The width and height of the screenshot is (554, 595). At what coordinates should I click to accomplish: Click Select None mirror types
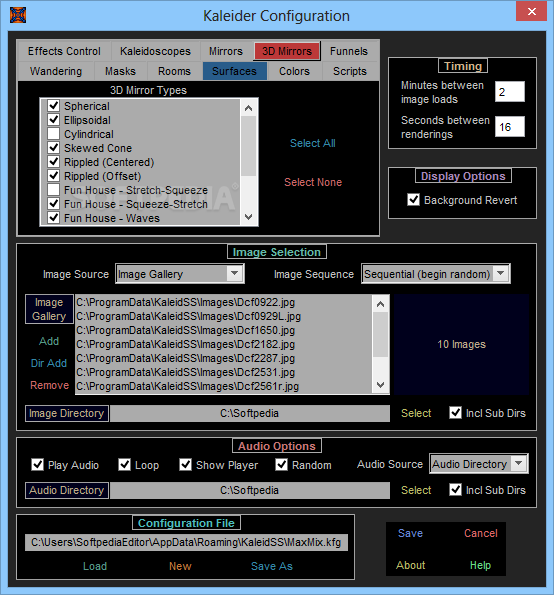click(x=313, y=183)
